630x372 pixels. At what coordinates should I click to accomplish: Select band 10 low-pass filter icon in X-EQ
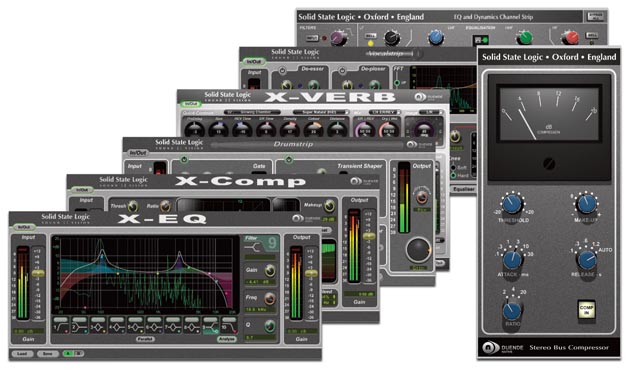tap(229, 327)
